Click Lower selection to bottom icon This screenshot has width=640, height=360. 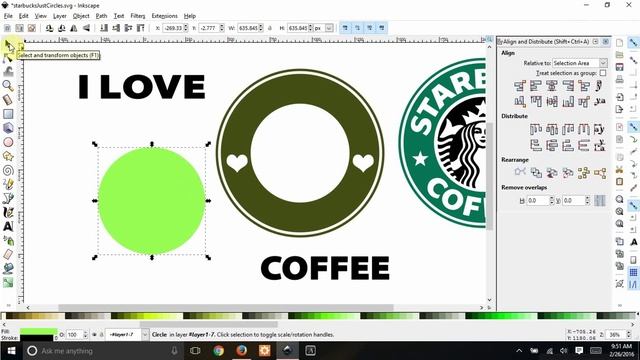[x=104, y=28]
